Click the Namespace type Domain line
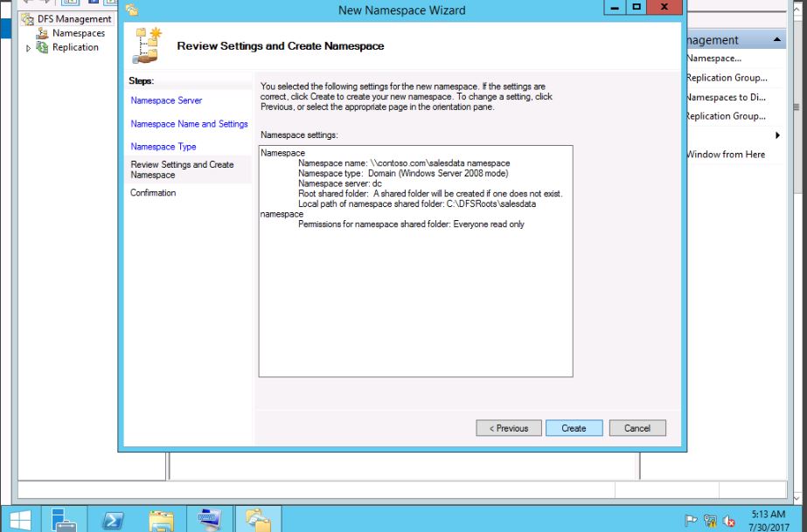This screenshot has height=532, width=807. point(403,173)
